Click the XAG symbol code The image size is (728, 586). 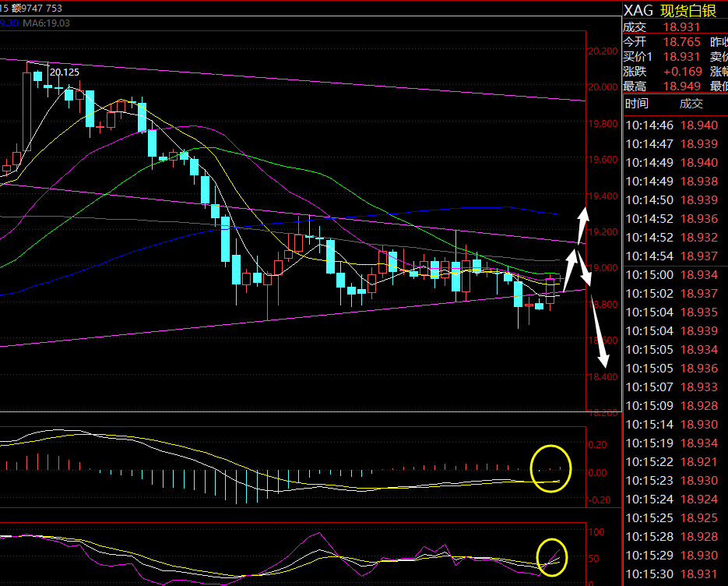(639, 11)
